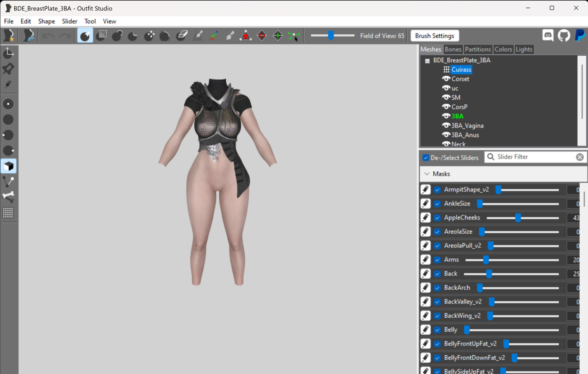
Task: Select the 3BA_Vagina mesh row
Action: click(x=467, y=126)
